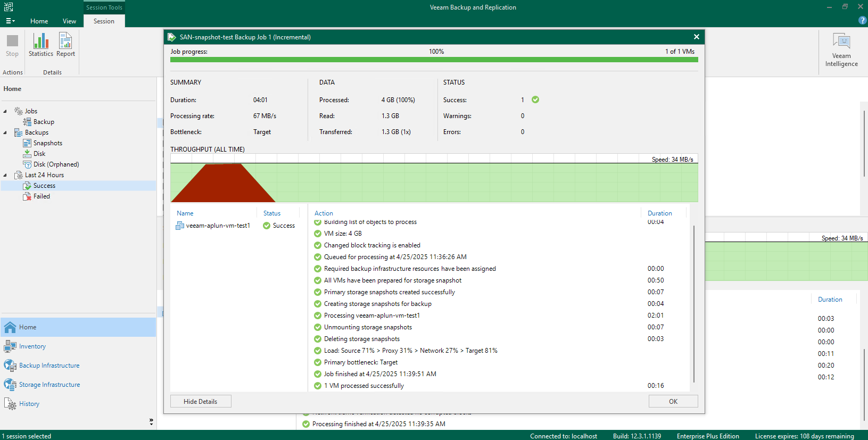This screenshot has height=440, width=868.
Task: Collapse the Jobs tree node
Action: 5,111
